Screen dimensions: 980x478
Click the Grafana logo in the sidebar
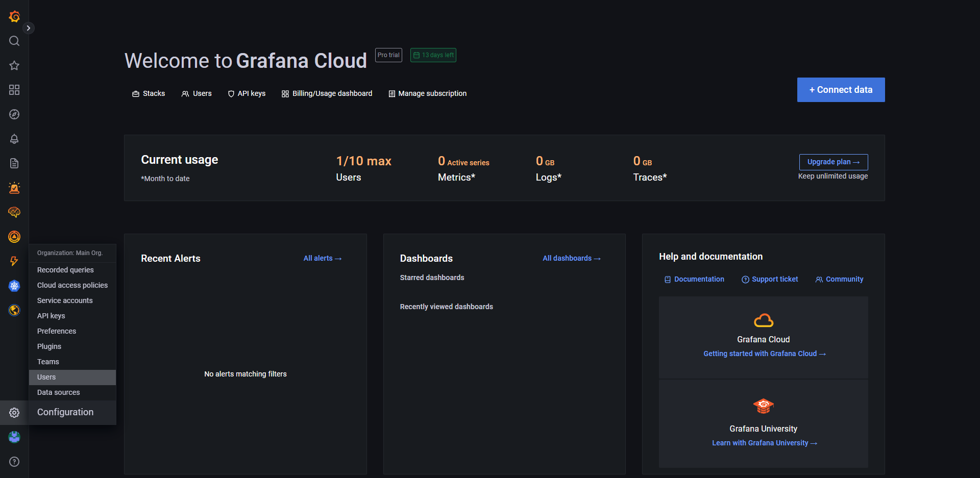14,16
